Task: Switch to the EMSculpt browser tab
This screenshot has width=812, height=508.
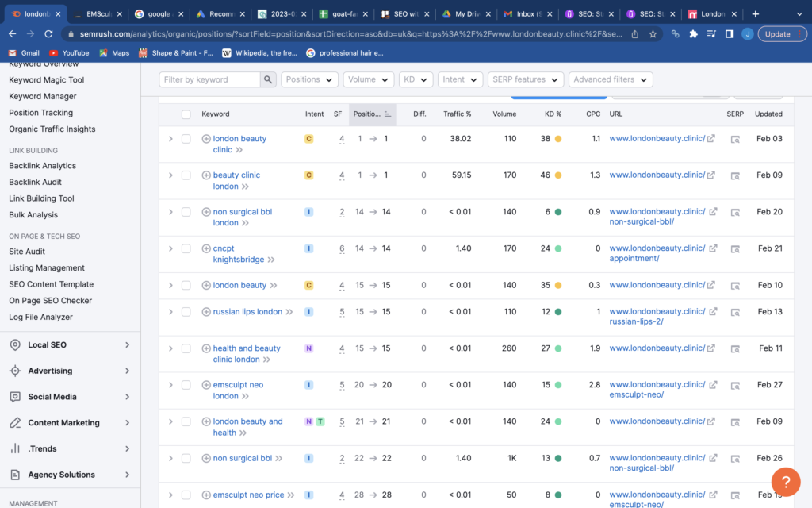Action: point(98,14)
